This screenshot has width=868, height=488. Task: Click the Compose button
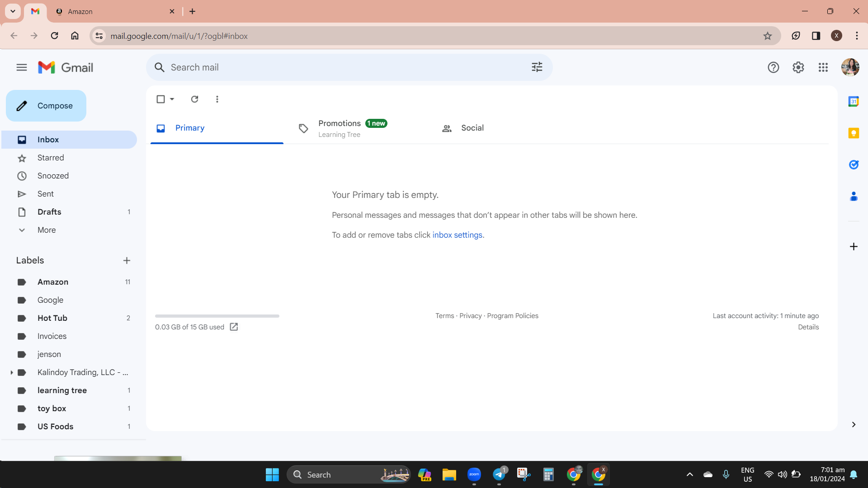click(x=46, y=106)
